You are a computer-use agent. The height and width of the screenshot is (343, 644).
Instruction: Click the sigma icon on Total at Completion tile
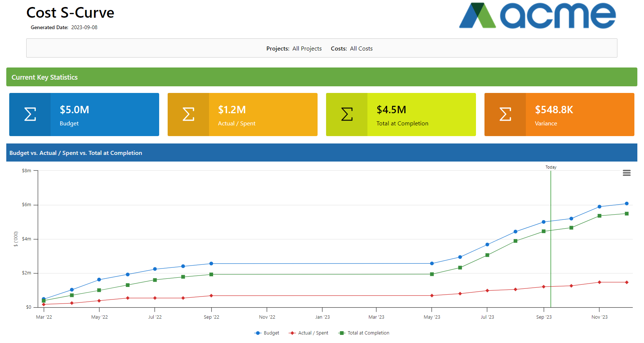coord(346,114)
